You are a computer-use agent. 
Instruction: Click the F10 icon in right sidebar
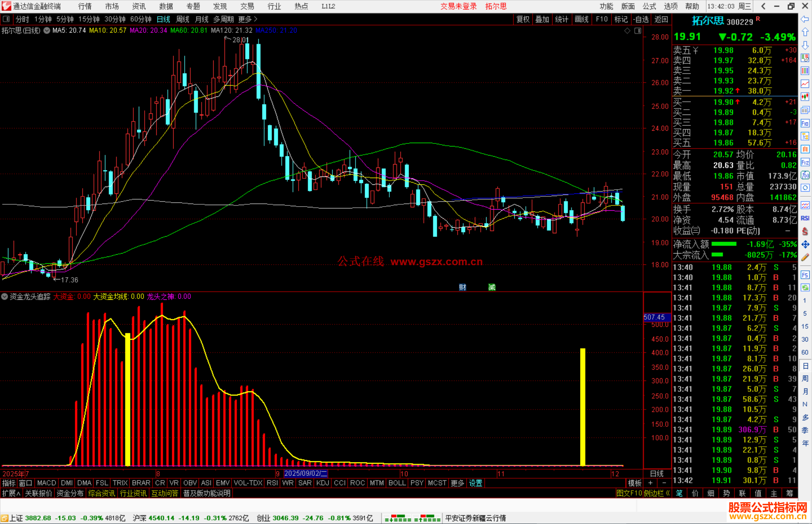click(x=805, y=123)
